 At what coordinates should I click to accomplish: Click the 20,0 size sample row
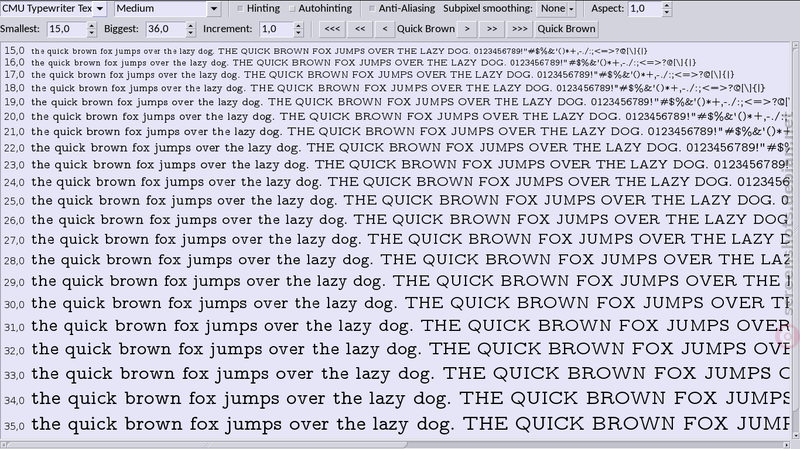click(x=396, y=116)
